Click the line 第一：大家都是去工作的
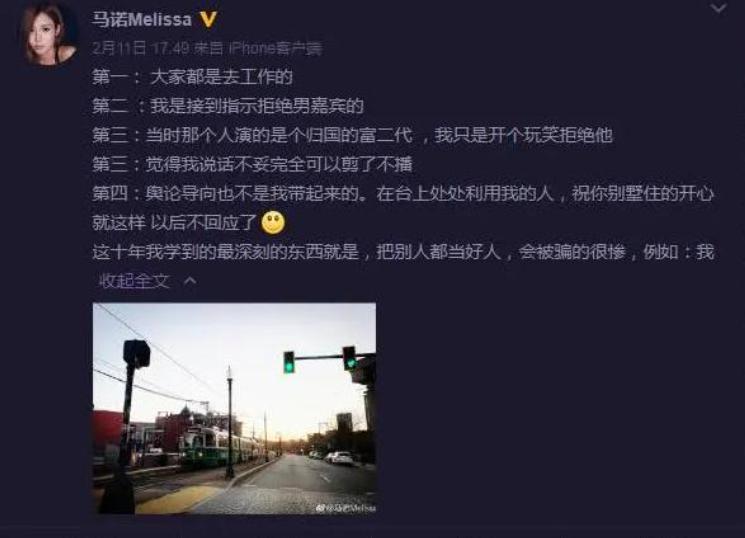Image resolution: width=745 pixels, height=538 pixels. tap(192, 77)
